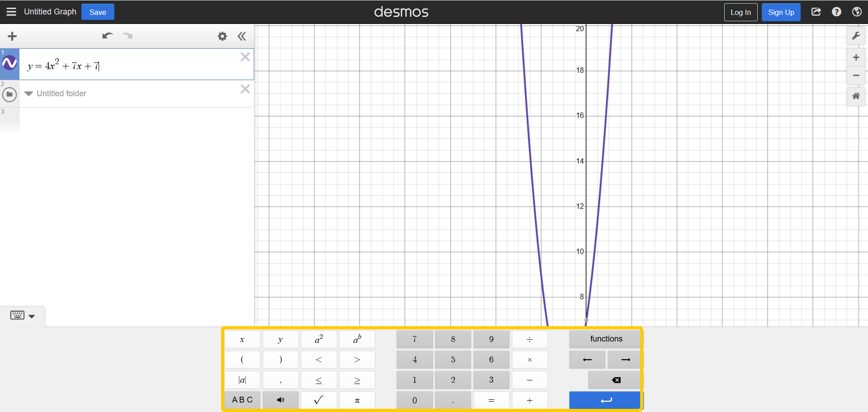The image size is (868, 412).
Task: Click the Sign Up button
Action: (x=781, y=12)
